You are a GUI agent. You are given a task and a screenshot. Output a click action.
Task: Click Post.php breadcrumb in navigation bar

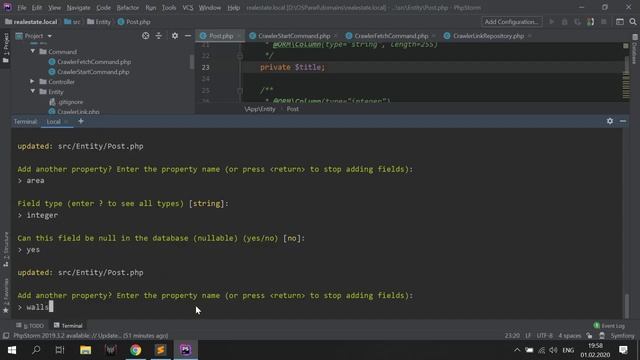(134, 22)
